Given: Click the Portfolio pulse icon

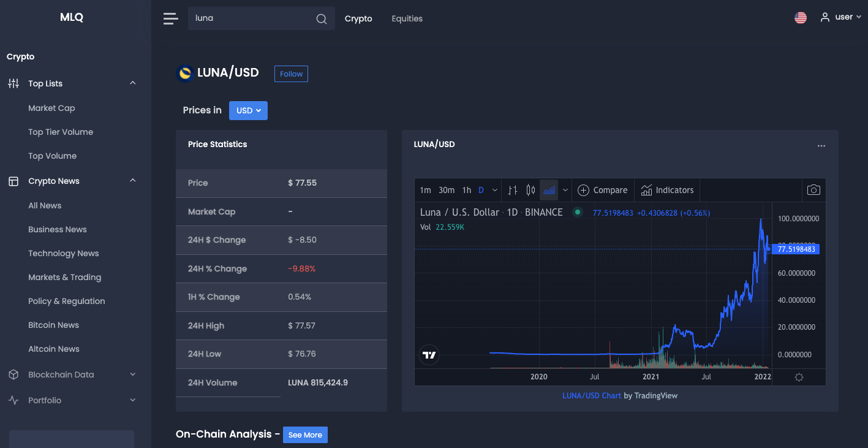Looking at the screenshot, I should pos(13,400).
